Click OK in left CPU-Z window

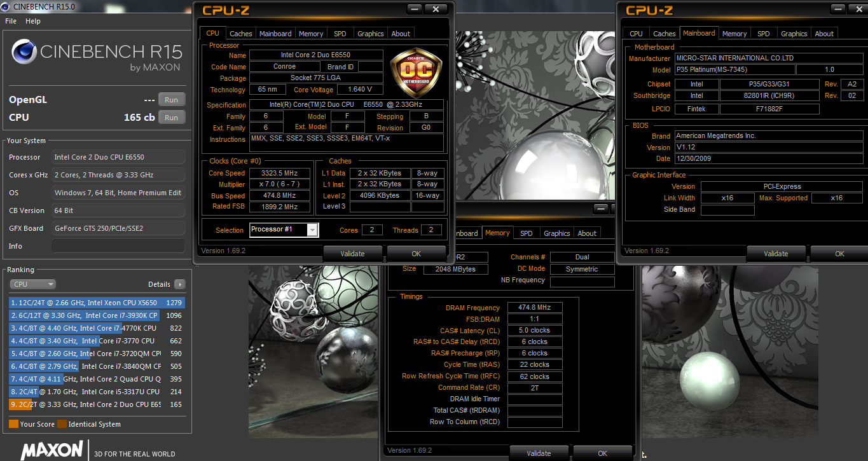[416, 253]
